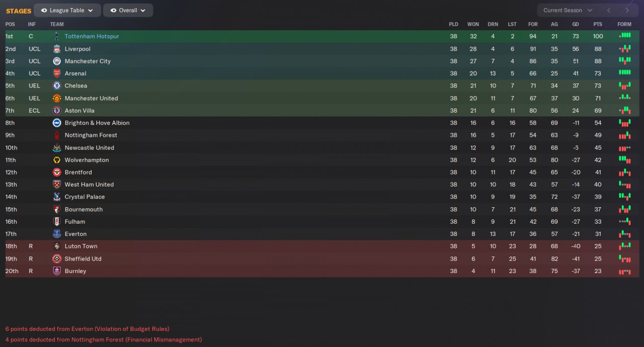Click the Burnley club badge
This screenshot has width=644, height=347.
(57, 271)
